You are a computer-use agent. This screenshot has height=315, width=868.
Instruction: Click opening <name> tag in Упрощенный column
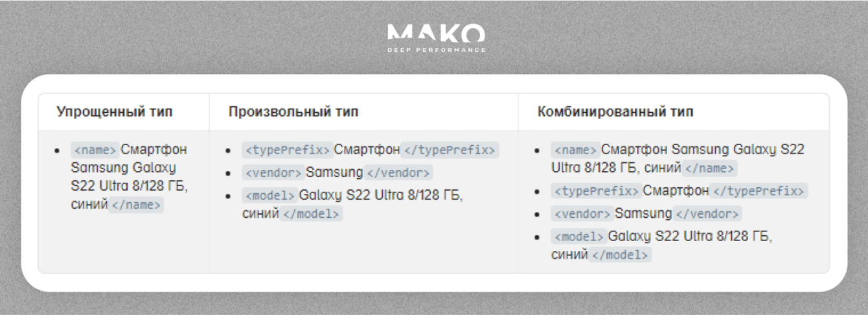point(95,150)
